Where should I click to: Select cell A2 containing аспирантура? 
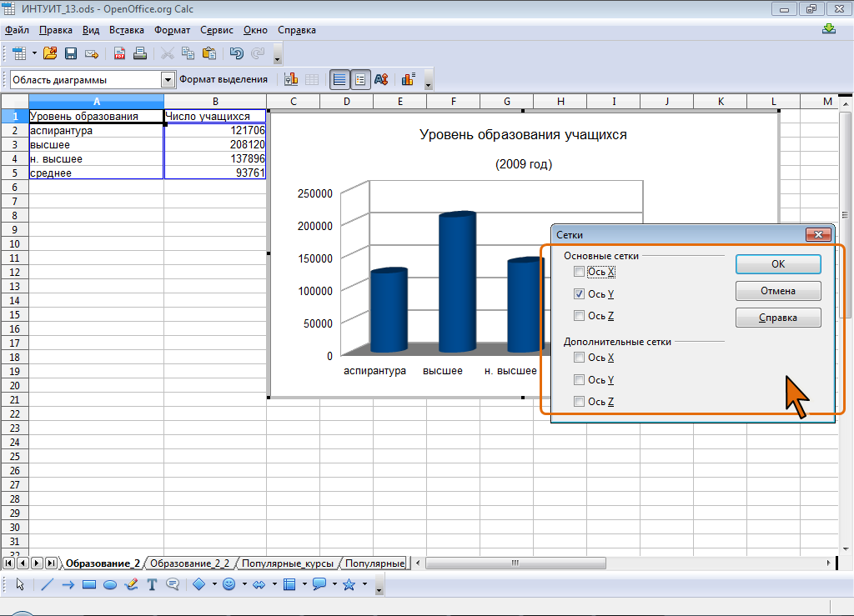[97, 131]
